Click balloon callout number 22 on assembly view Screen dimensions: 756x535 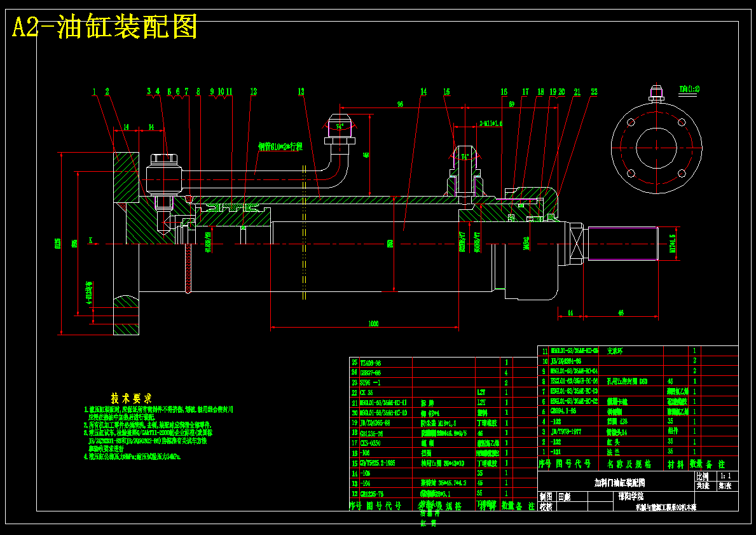594,91
